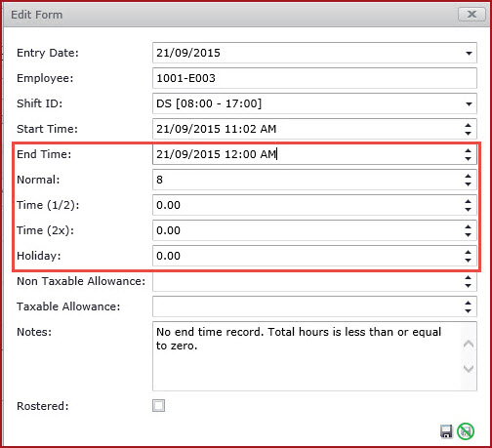Image resolution: width=492 pixels, height=448 pixels.
Task: Click the Notes scrollbar down arrow
Action: click(469, 368)
